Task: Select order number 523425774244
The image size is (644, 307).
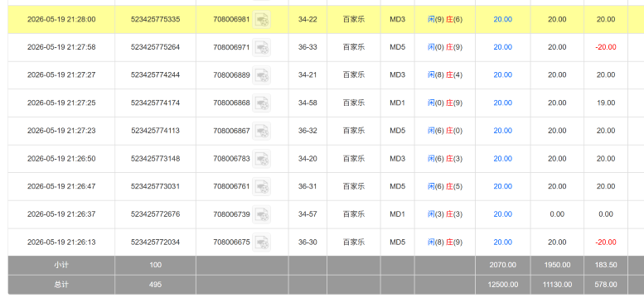Action: (155, 75)
